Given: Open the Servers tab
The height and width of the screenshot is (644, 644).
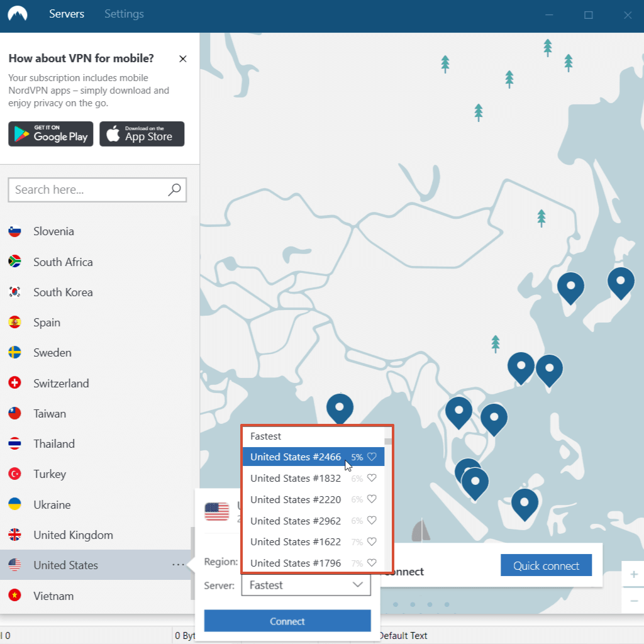Looking at the screenshot, I should click(67, 14).
